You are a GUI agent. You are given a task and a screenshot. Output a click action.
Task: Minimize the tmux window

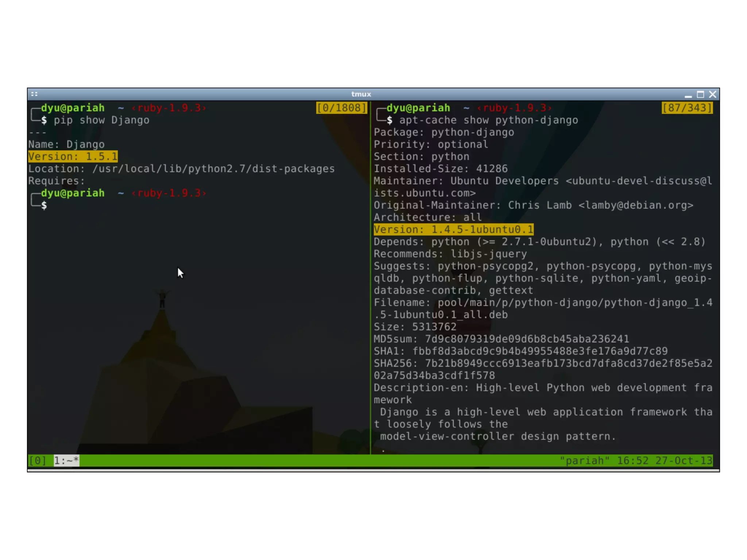688,95
